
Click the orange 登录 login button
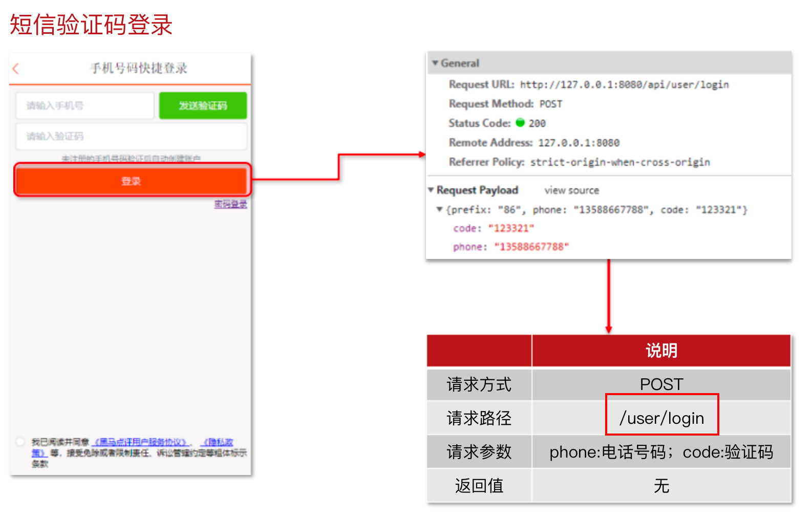click(x=131, y=181)
